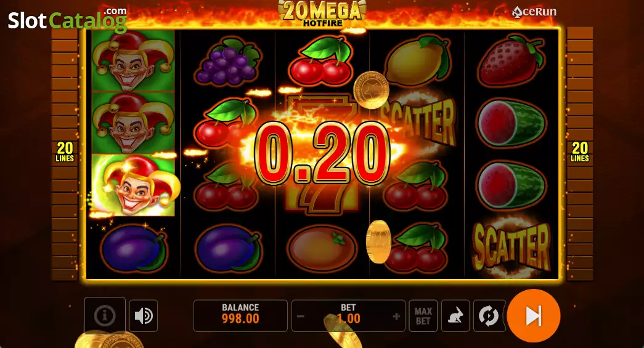Open the SlotCatalog.com logo link
Screen dimensions: 644x348
pyautogui.click(x=67, y=19)
